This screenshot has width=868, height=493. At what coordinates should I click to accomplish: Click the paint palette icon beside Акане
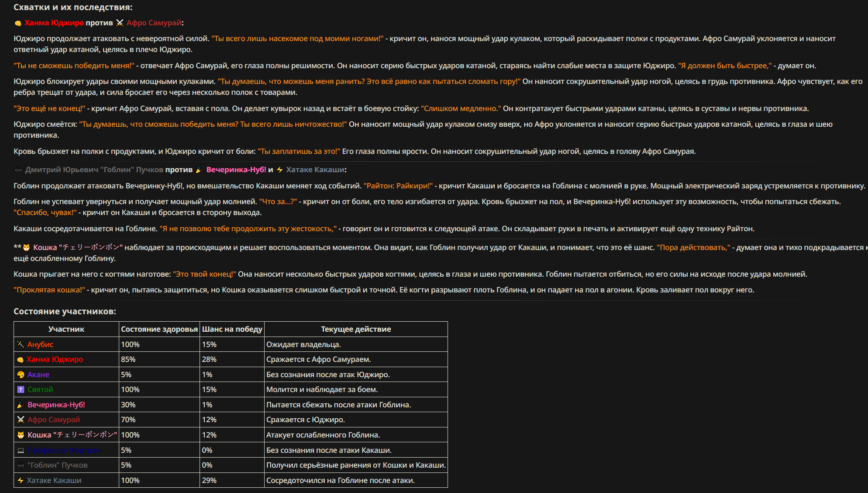pyautogui.click(x=21, y=375)
